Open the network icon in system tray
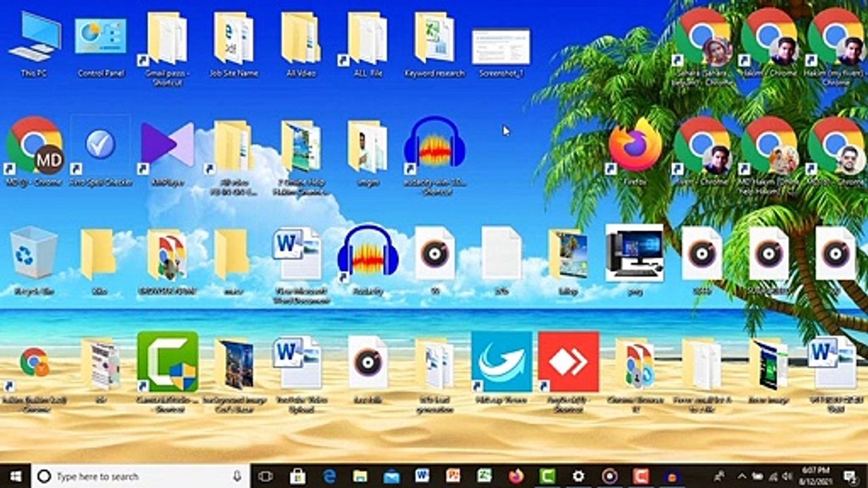This screenshot has height=488, width=868. 772,476
